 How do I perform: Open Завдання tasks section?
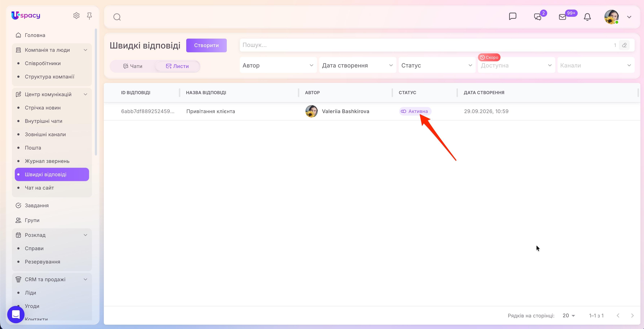pos(37,205)
